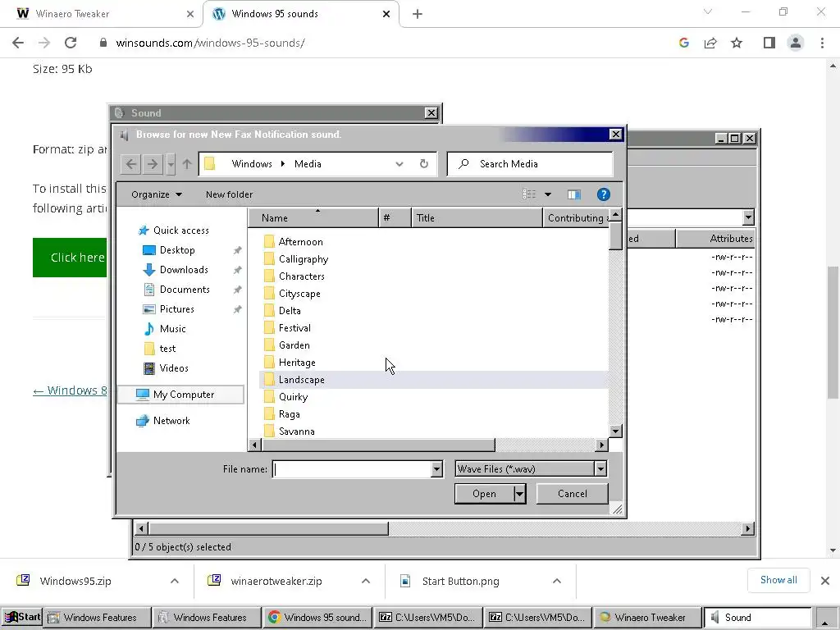Select the Heritage folder
This screenshot has width=840, height=630.
tap(297, 363)
